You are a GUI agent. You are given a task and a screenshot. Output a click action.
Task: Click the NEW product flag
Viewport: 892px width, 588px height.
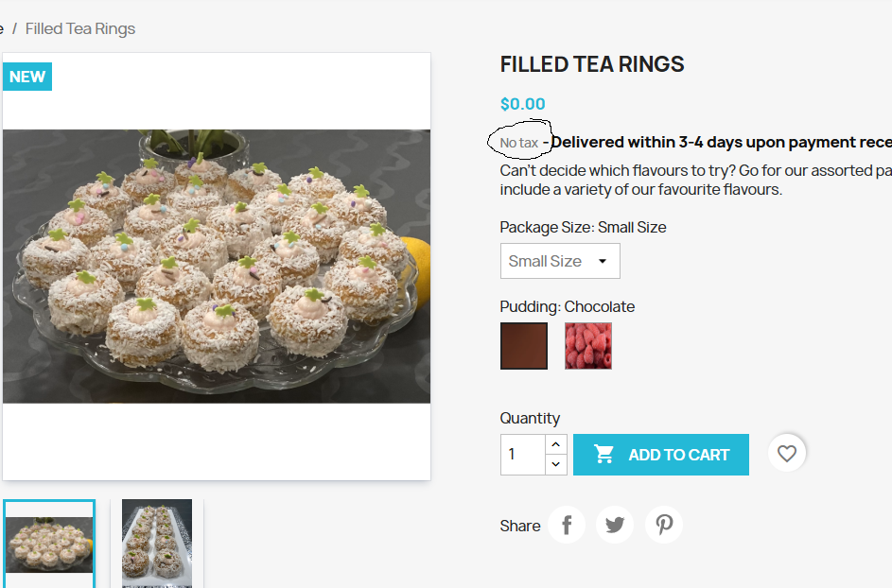27,77
